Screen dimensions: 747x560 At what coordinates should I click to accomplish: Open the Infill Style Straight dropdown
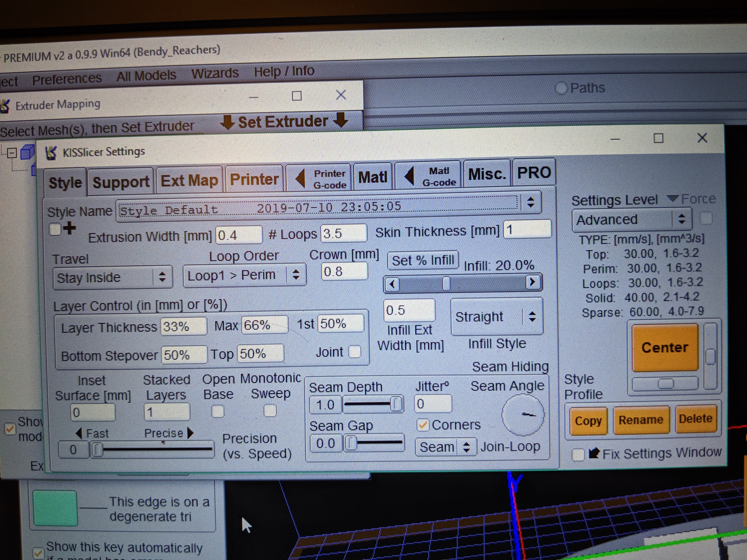click(x=497, y=317)
